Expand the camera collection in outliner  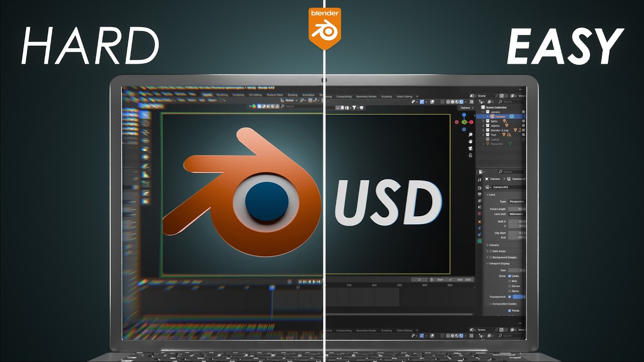coord(483,112)
